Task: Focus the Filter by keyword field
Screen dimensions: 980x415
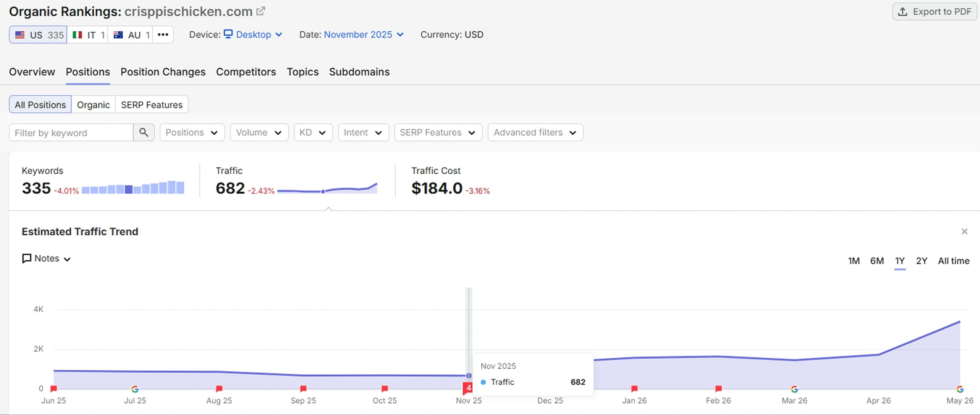Action: pyautogui.click(x=71, y=133)
